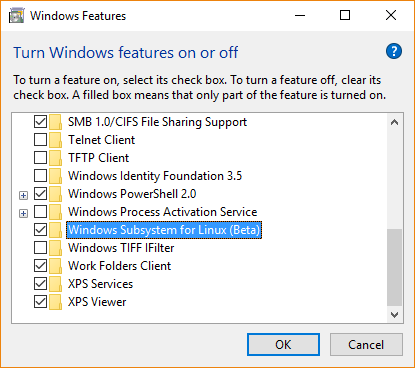Image resolution: width=415 pixels, height=368 pixels.
Task: Disable the XPS Viewer checkbox
Action: 40,302
